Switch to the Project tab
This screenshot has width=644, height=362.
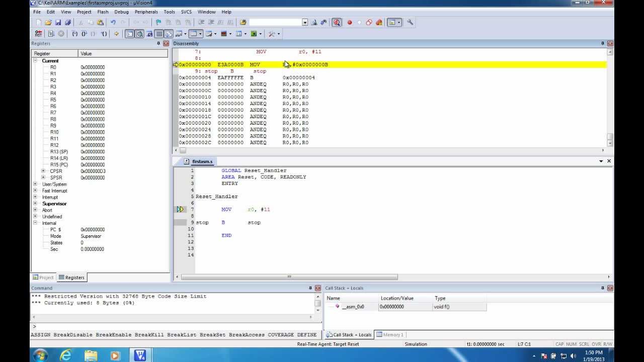[43, 277]
